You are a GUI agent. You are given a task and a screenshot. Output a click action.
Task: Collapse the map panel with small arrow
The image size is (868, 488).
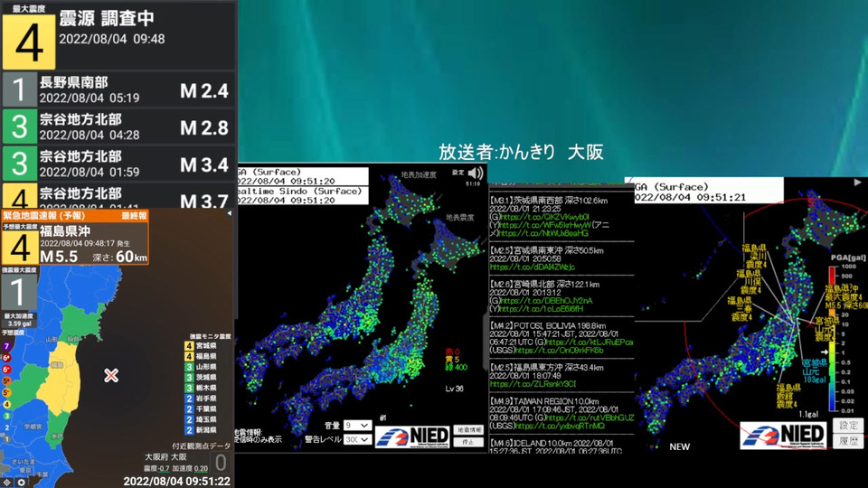(x=229, y=213)
